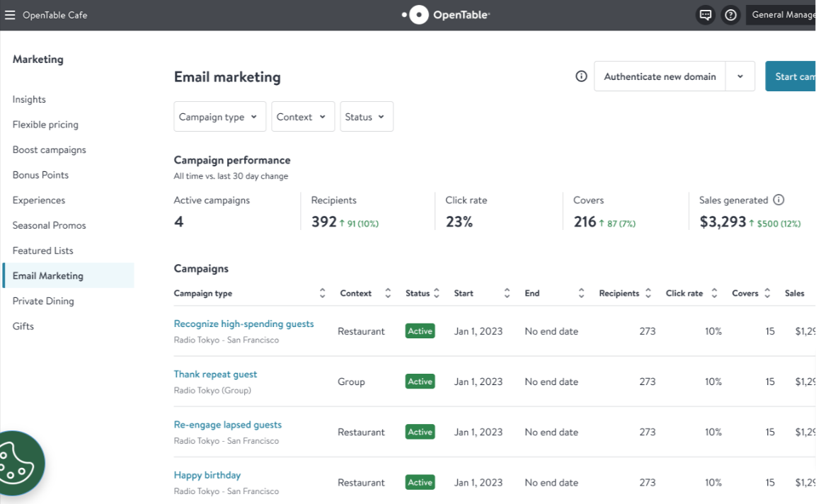Sort table by Context column
This screenshot has width=816, height=504.
[388, 293]
